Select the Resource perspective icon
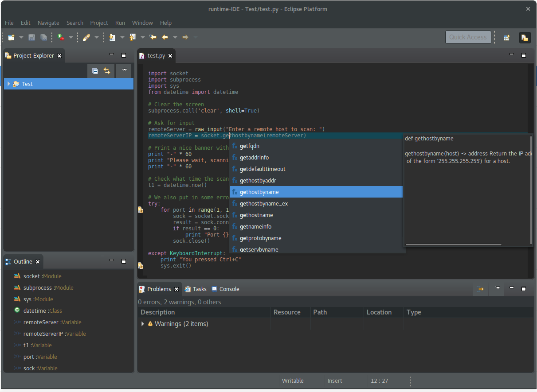This screenshot has height=392, width=537. point(525,38)
